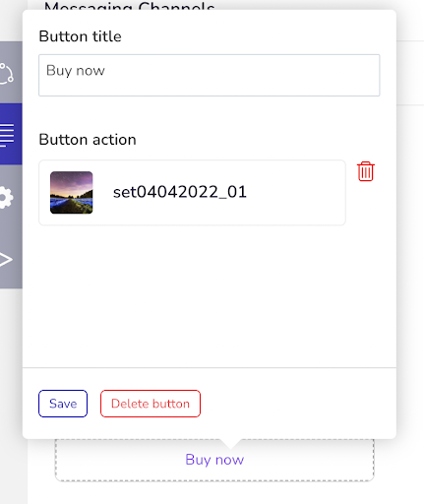Delete the set04042022_01 action with trash icon
424x504 pixels.
pyautogui.click(x=366, y=171)
